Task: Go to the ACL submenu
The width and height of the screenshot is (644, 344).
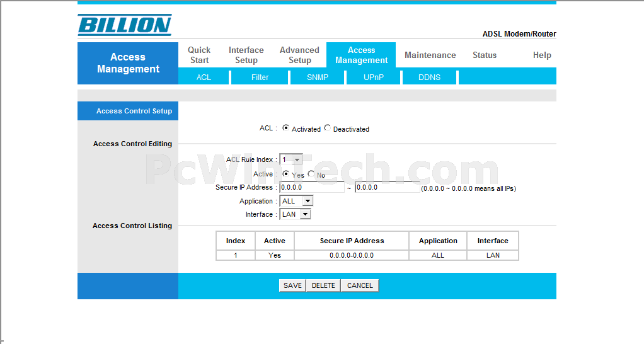Action: (x=204, y=77)
